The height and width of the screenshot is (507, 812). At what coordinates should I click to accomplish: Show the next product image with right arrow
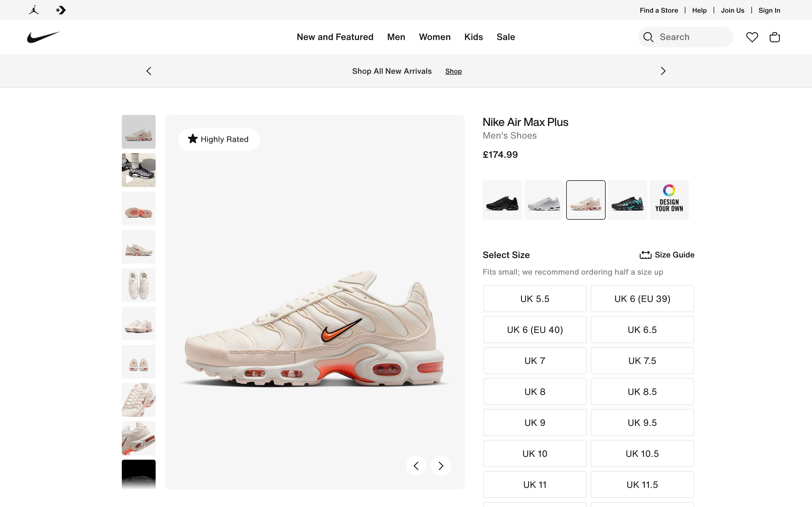pos(440,466)
